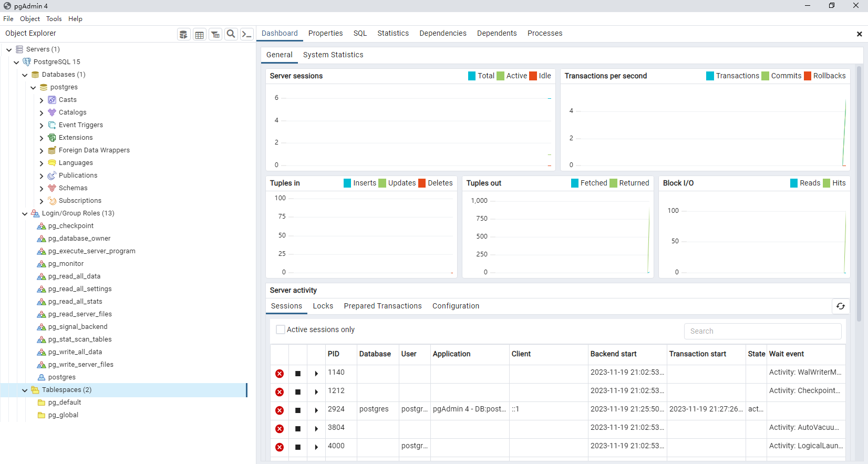Click the Updates legend swatch
Viewport: 868px width, 464px height.
(x=382, y=183)
